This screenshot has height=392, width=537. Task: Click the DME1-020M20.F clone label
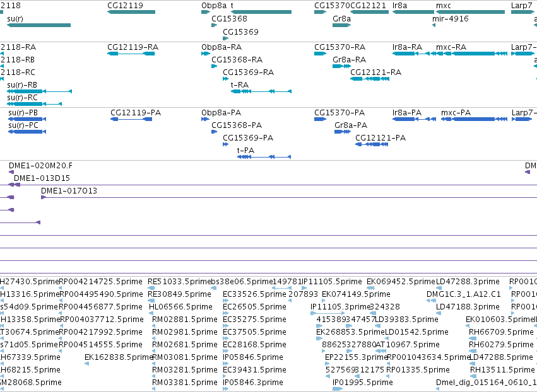tap(40, 166)
